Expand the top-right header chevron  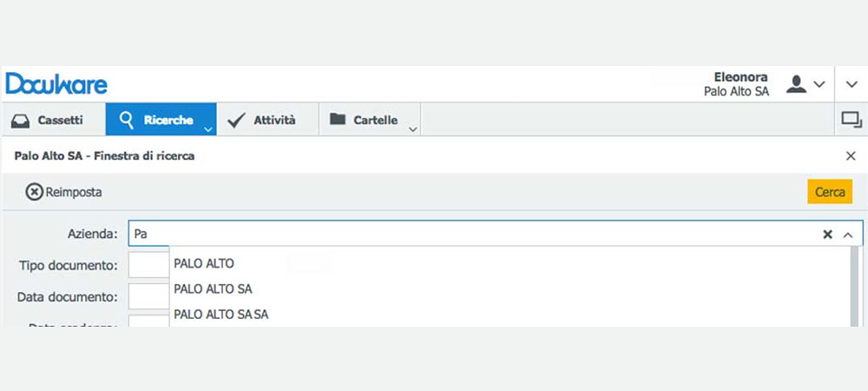point(852,84)
